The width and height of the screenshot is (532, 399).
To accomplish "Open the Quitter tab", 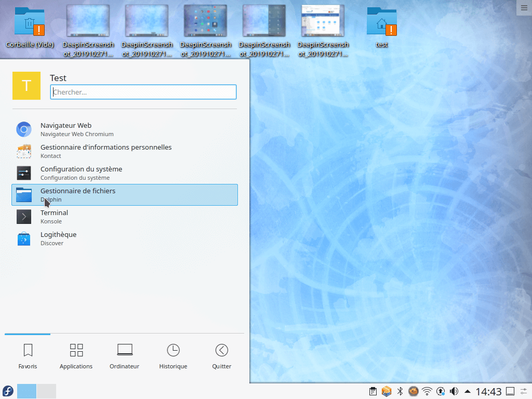I will 221,356.
